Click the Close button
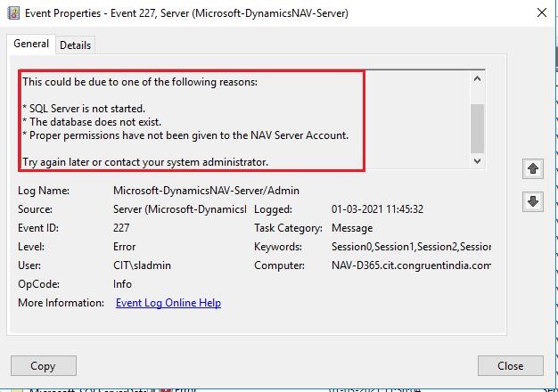This screenshot has width=558, height=392. 511,365
